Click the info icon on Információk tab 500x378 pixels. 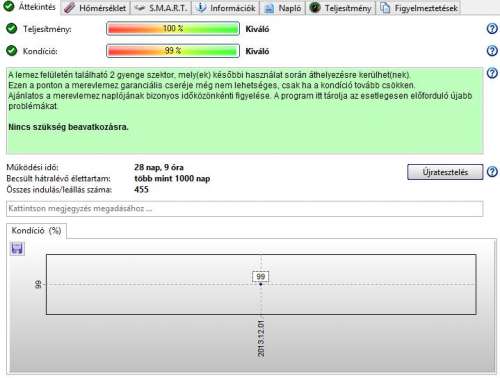pyautogui.click(x=201, y=7)
